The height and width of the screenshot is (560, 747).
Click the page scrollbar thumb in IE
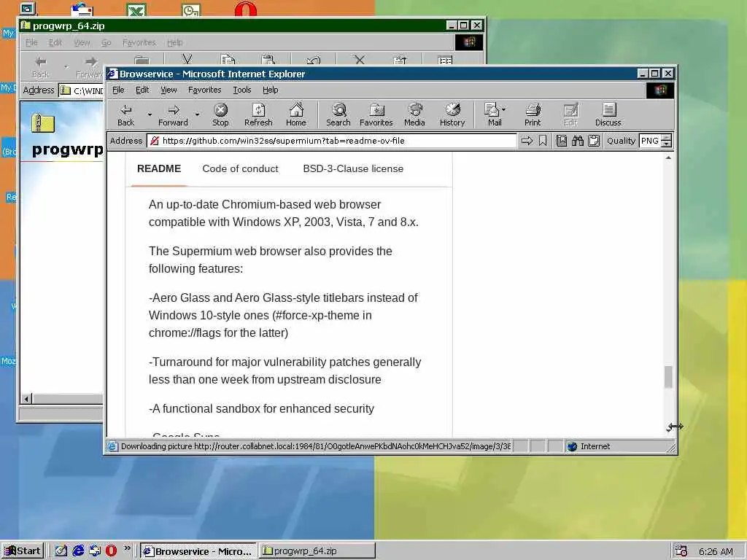pyautogui.click(x=668, y=377)
